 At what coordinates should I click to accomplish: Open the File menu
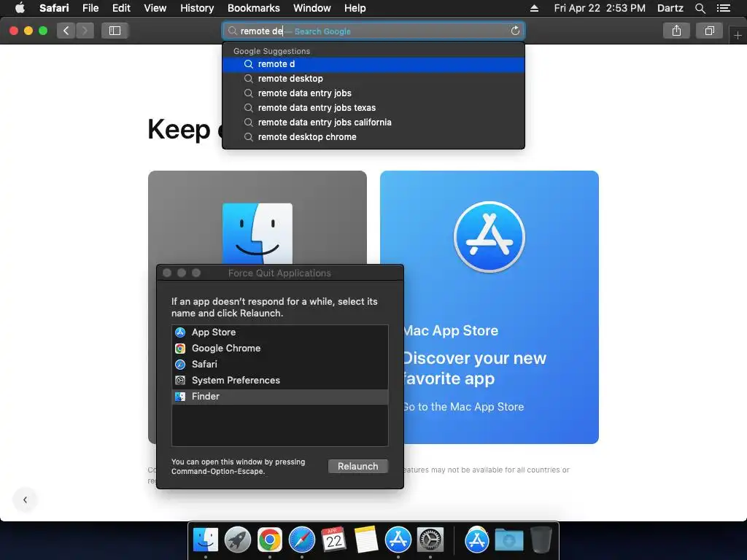[x=90, y=8]
